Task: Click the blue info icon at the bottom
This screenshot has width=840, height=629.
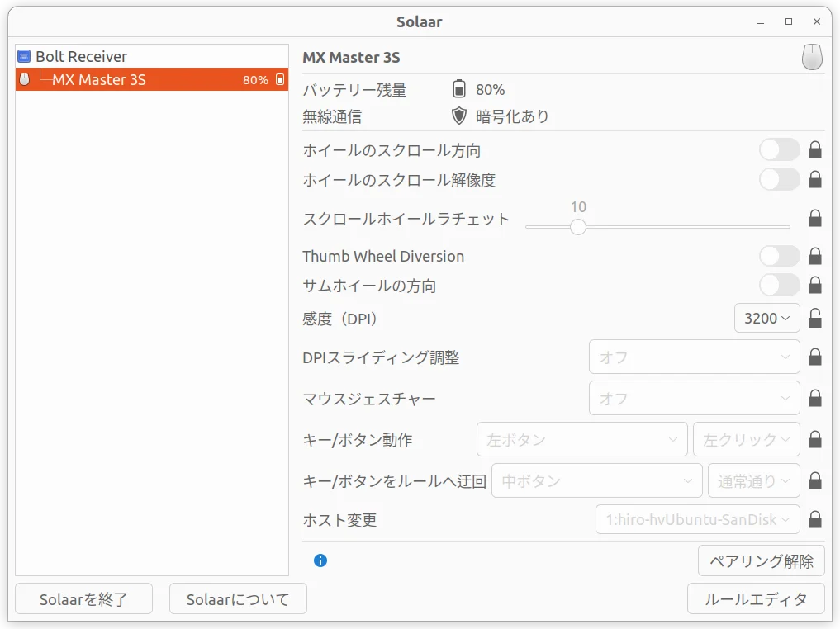Action: point(320,560)
